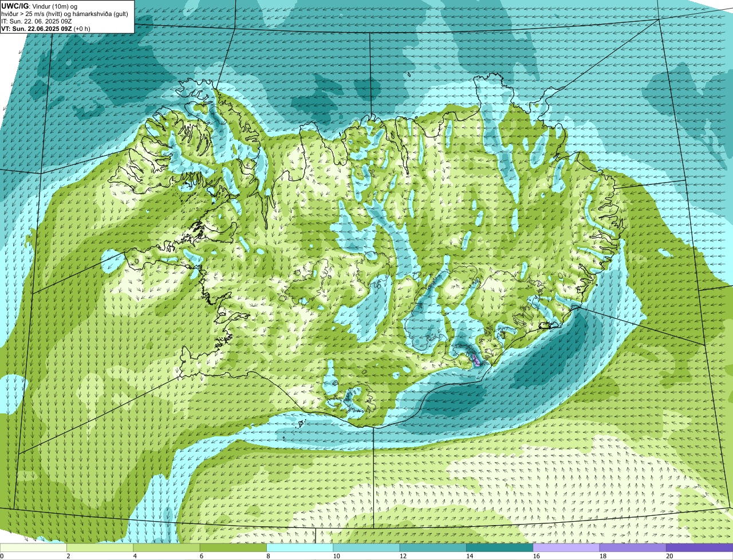Click the legend scale label '14'
This screenshot has width=733, height=560.
tap(470, 556)
